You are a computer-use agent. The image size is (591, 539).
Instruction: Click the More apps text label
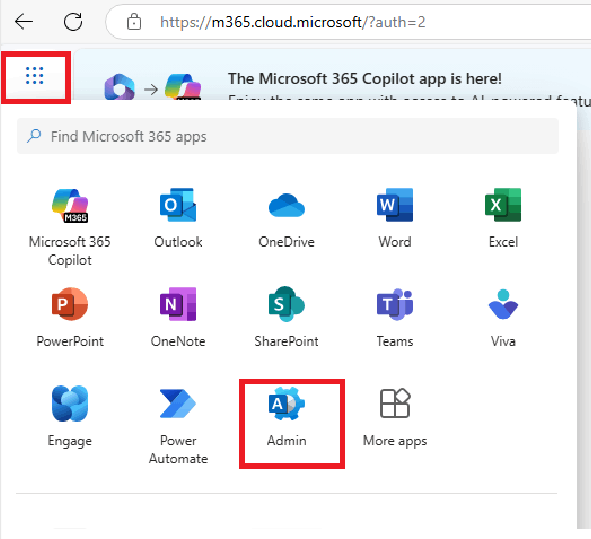point(395,441)
